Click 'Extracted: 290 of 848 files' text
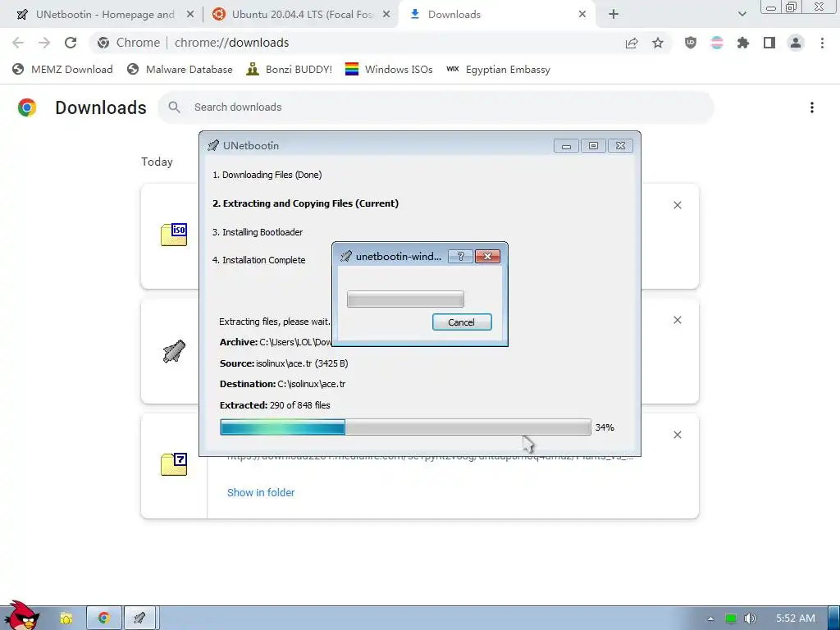The image size is (840, 630). pyautogui.click(x=275, y=405)
